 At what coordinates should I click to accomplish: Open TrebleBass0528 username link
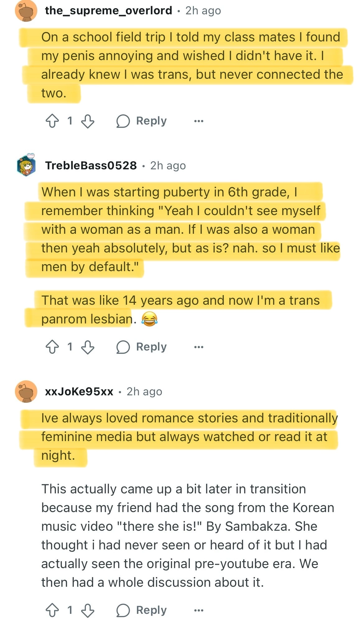pos(91,166)
